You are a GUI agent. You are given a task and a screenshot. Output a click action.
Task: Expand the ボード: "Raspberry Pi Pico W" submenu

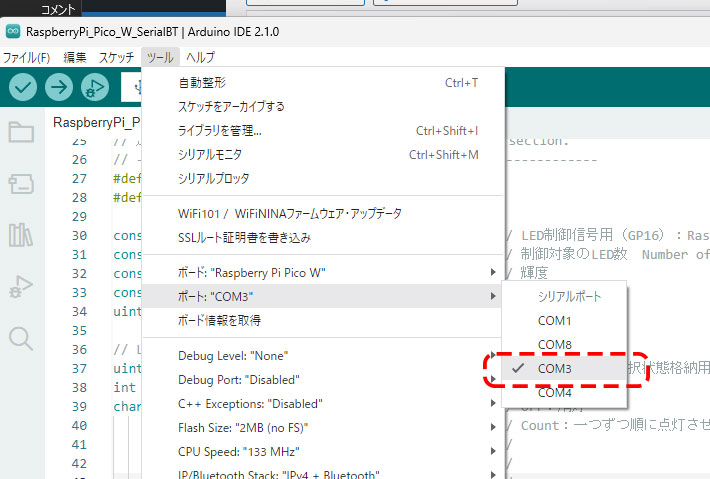[322, 273]
